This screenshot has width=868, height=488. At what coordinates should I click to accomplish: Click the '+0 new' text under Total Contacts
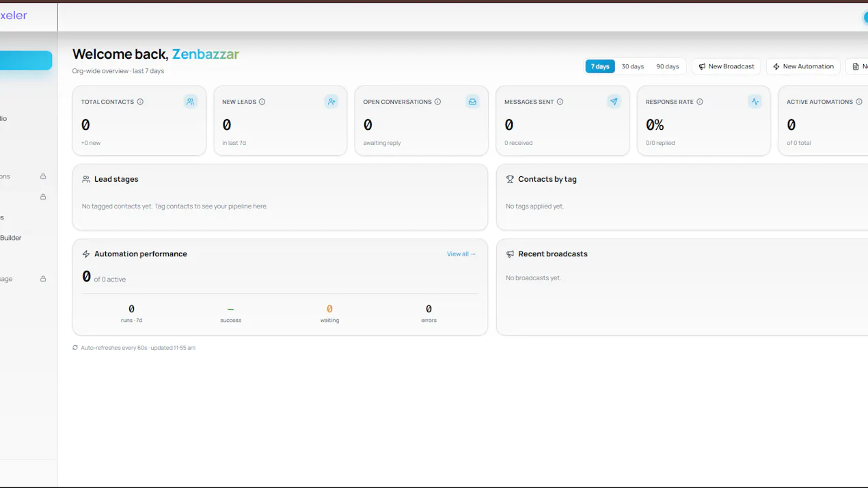pyautogui.click(x=91, y=143)
